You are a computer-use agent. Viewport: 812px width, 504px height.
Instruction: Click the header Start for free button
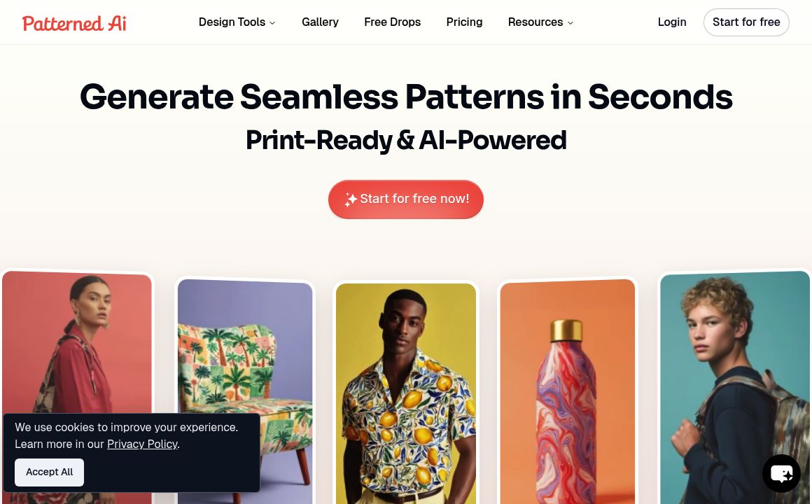coord(745,22)
